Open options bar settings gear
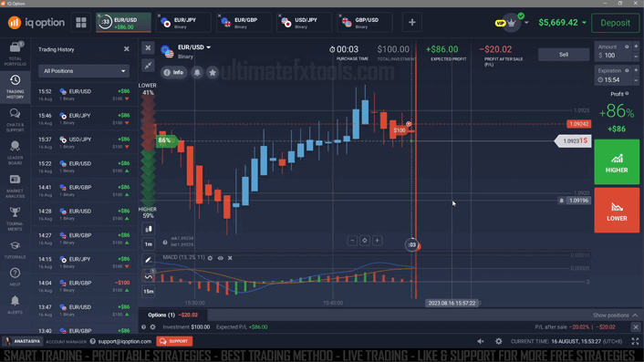644x362 pixels. tap(152, 327)
